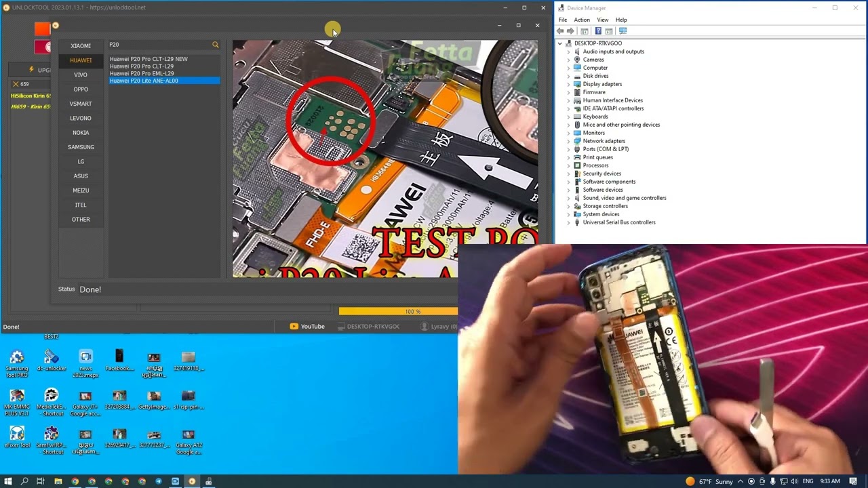Select Huawei P20 Pro CLT-L29 model

click(x=141, y=66)
